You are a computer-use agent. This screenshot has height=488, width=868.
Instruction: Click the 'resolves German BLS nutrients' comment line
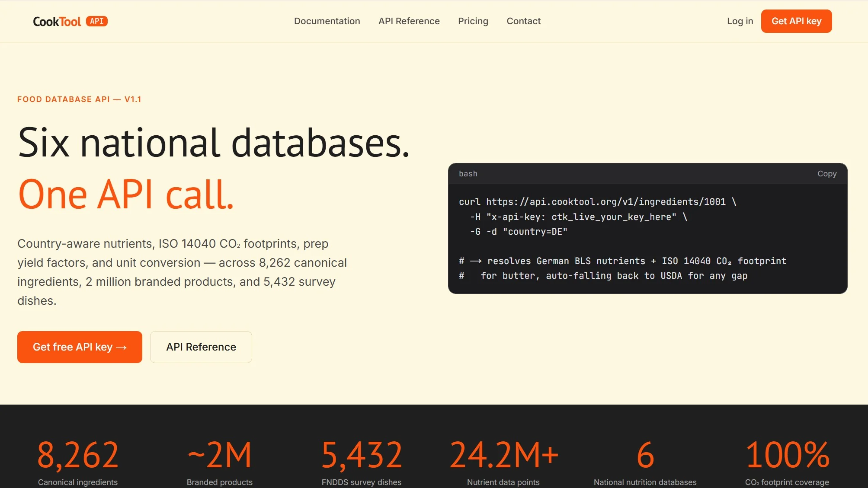tap(622, 261)
